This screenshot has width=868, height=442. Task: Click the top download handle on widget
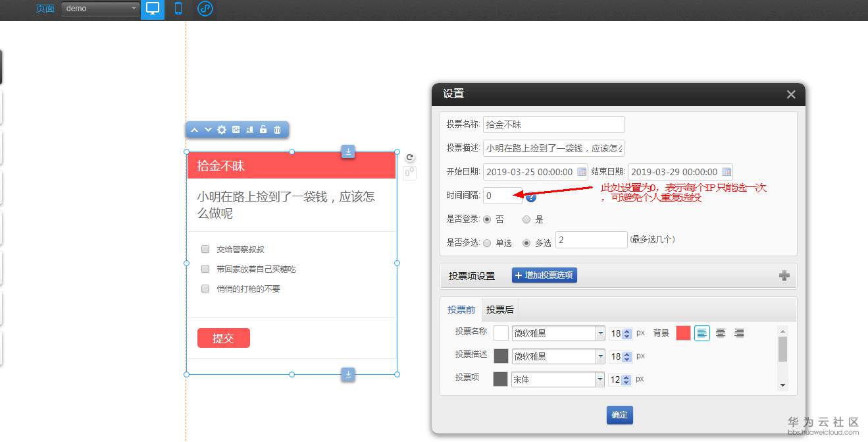point(348,152)
